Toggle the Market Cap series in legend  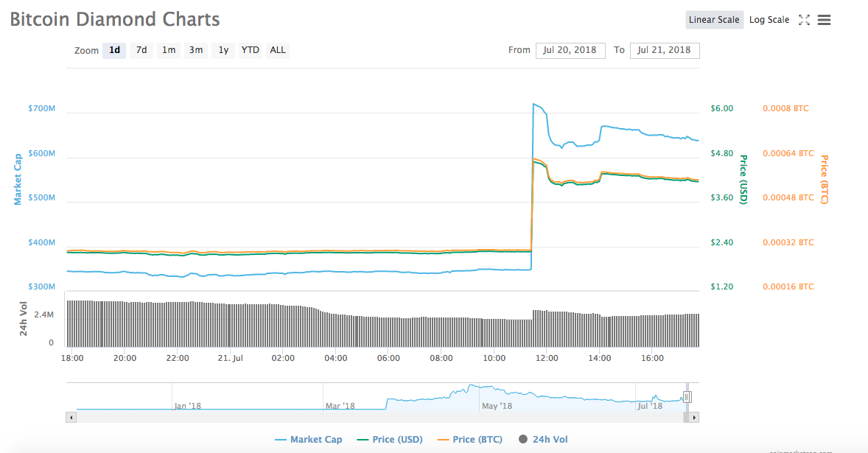click(x=309, y=440)
